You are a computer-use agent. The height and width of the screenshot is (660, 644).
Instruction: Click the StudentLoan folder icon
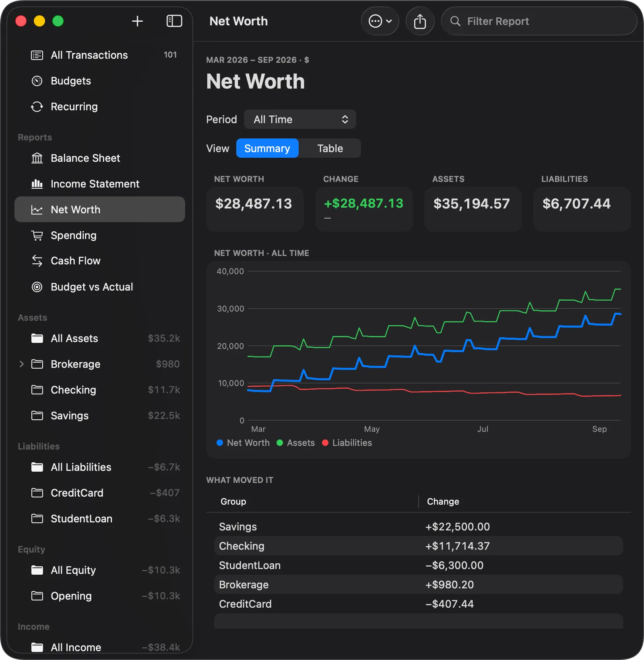[x=37, y=519]
